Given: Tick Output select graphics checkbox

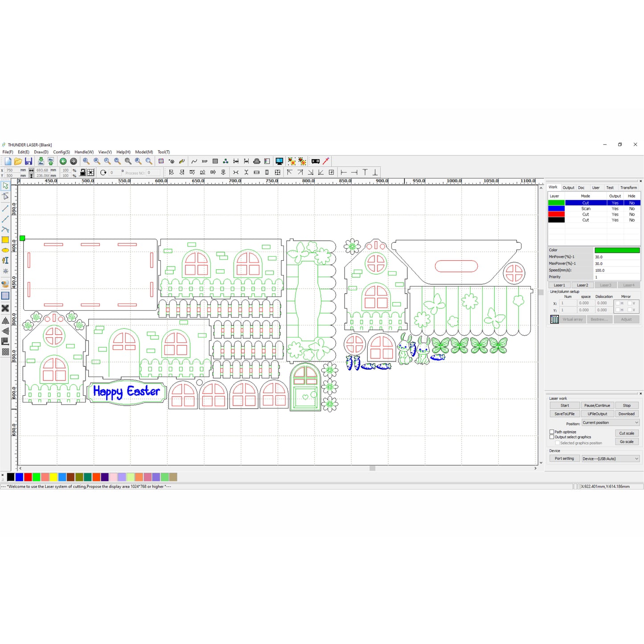Looking at the screenshot, I should click(552, 437).
